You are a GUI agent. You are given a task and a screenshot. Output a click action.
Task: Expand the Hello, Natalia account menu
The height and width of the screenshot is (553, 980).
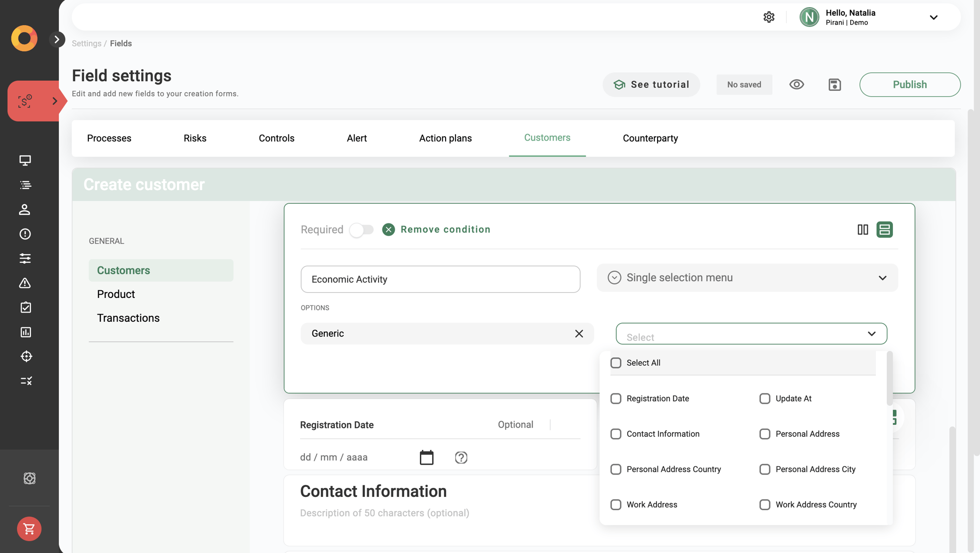(933, 17)
